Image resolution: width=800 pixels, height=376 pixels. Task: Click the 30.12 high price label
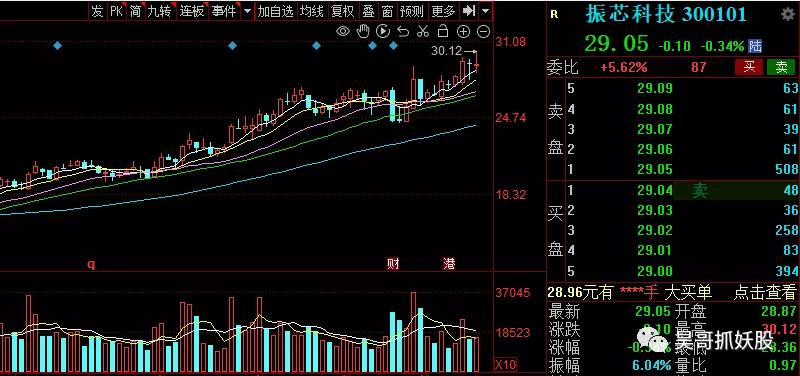pyautogui.click(x=446, y=51)
